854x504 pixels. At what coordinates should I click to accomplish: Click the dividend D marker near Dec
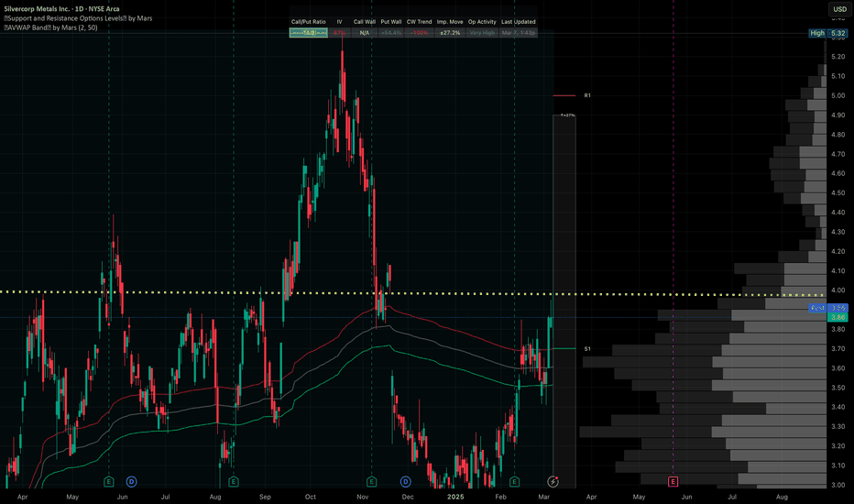point(405,482)
